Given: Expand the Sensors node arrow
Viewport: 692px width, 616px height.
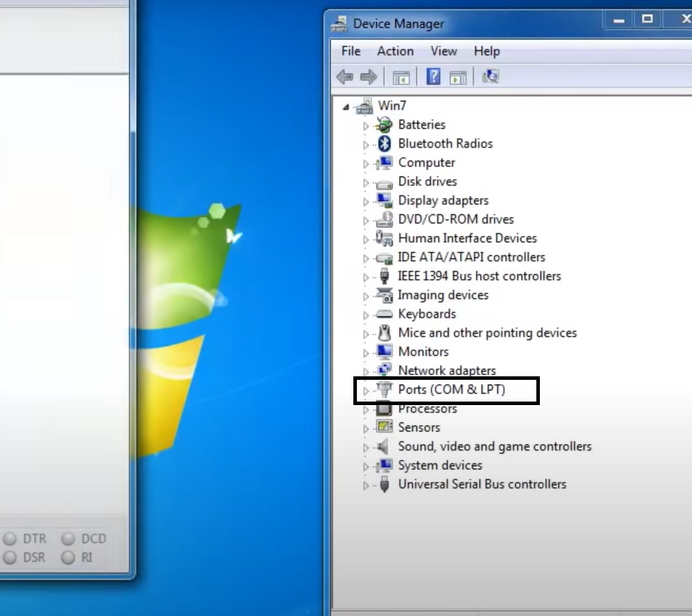Looking at the screenshot, I should [x=366, y=428].
